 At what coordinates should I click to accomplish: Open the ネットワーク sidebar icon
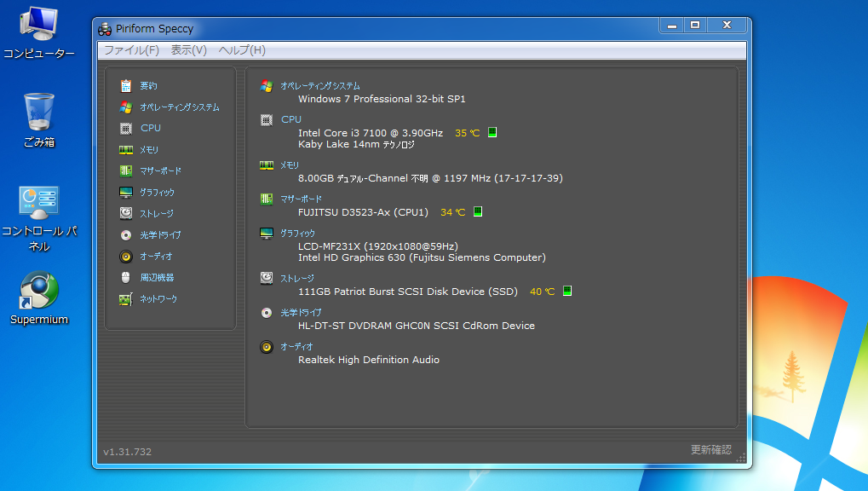tap(126, 298)
